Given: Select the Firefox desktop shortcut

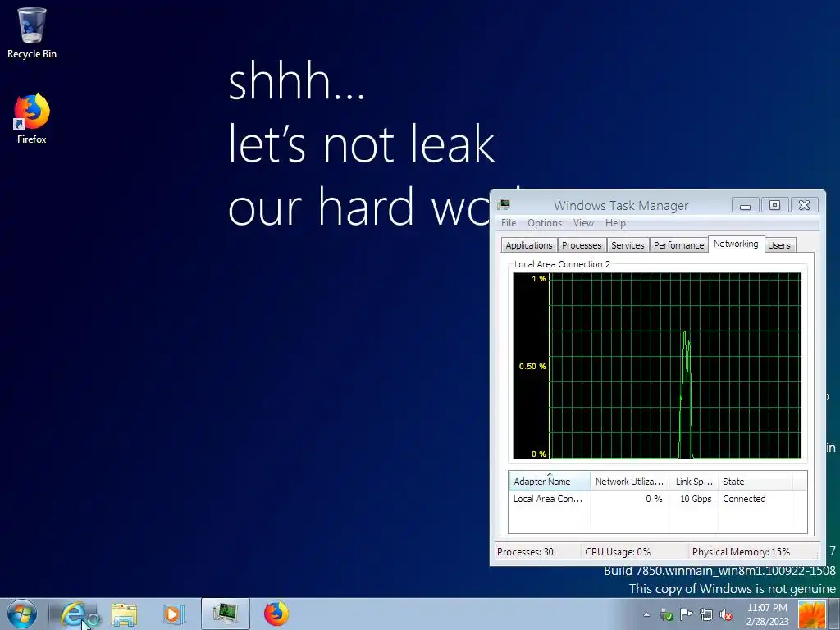Looking at the screenshot, I should (32, 119).
